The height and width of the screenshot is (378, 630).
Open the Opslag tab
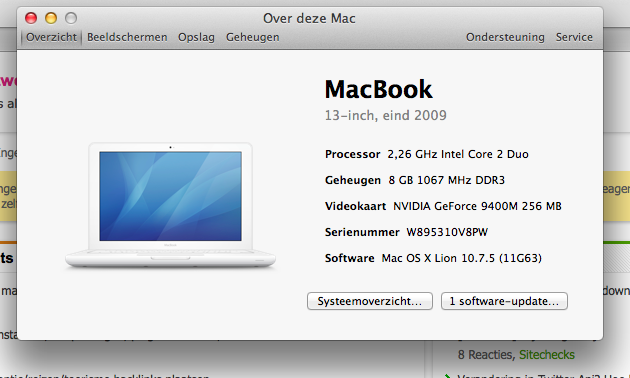coord(196,37)
